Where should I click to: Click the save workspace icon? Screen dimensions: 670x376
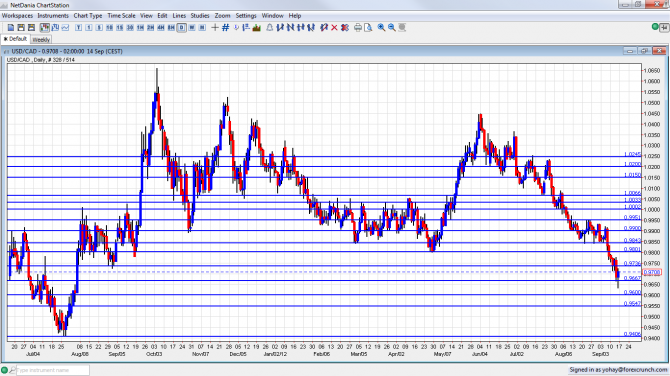pos(31,27)
